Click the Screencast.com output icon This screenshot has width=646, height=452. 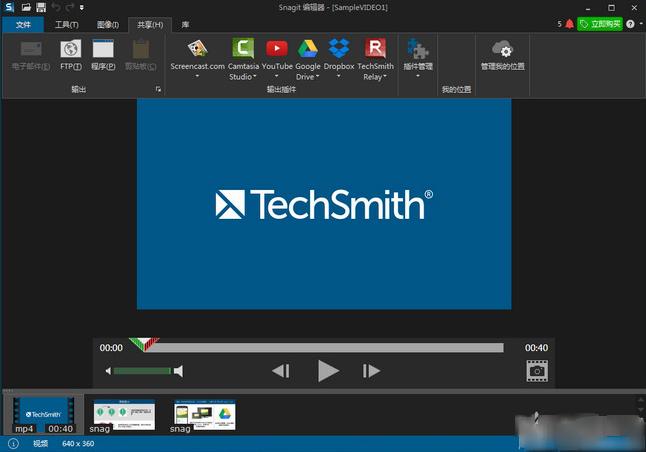197,49
